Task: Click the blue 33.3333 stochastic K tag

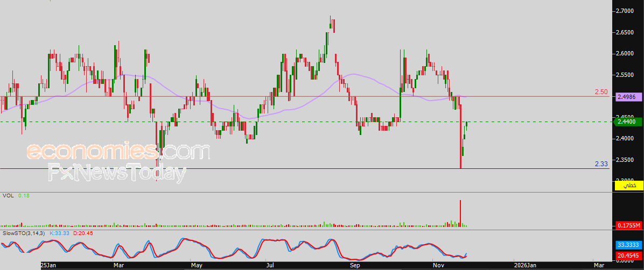Action: (x=628, y=245)
